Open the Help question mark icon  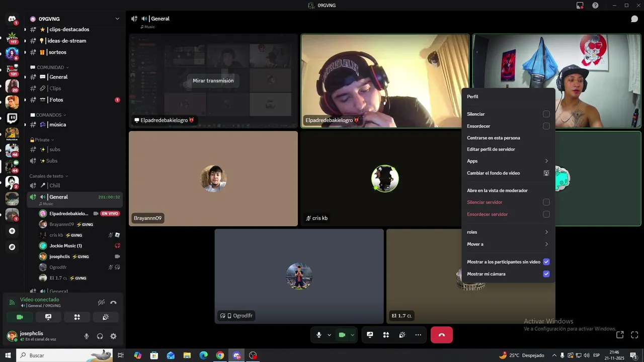595,6
